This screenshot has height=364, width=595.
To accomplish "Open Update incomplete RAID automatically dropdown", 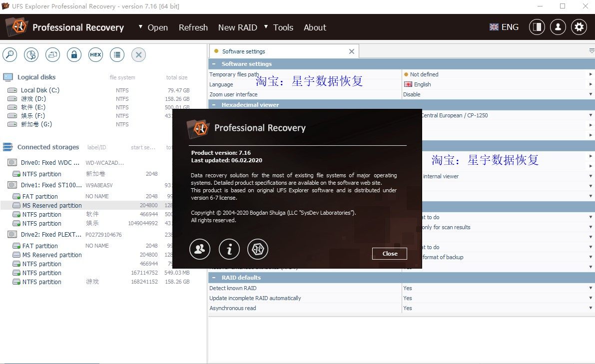I will (591, 298).
